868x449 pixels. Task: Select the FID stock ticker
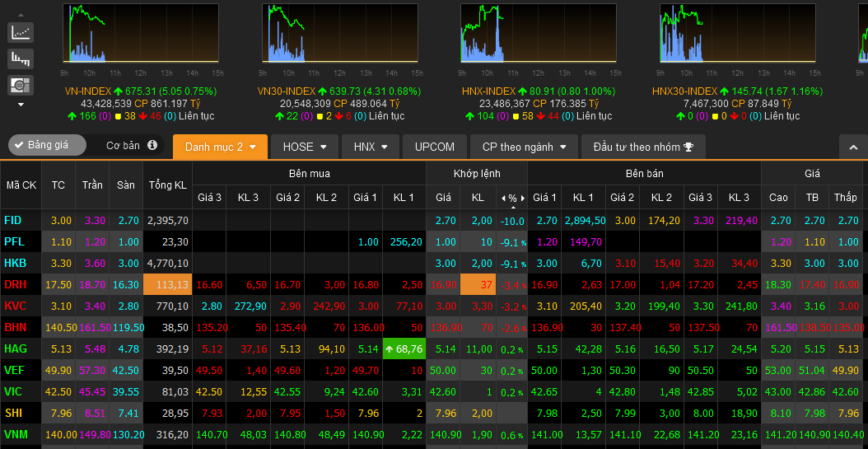(x=12, y=220)
